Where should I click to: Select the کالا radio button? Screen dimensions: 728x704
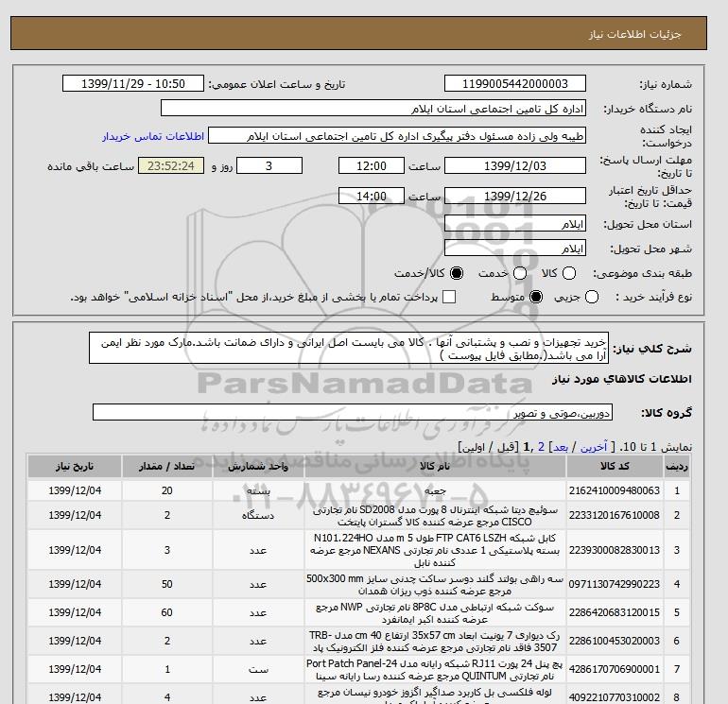tap(569, 273)
